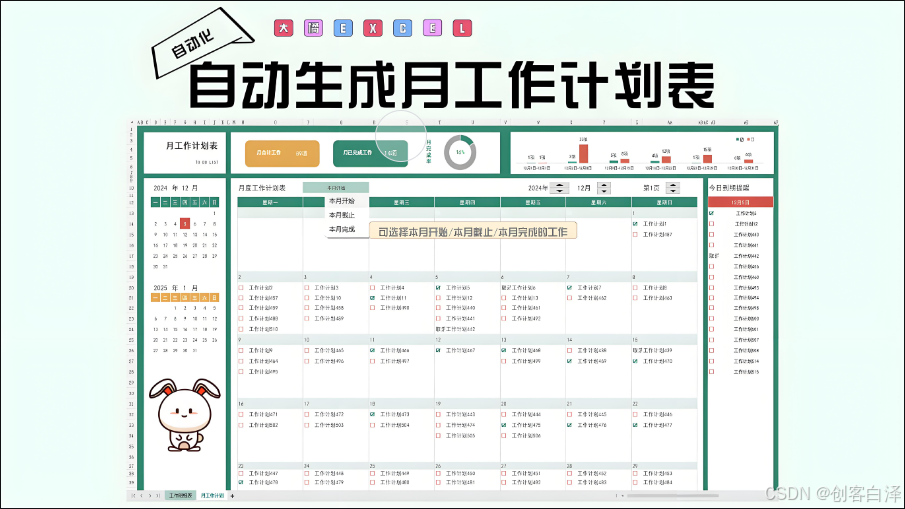Click the horizontal scrollbar at sheet bottom
905x509 pixels.
[x=672, y=495]
